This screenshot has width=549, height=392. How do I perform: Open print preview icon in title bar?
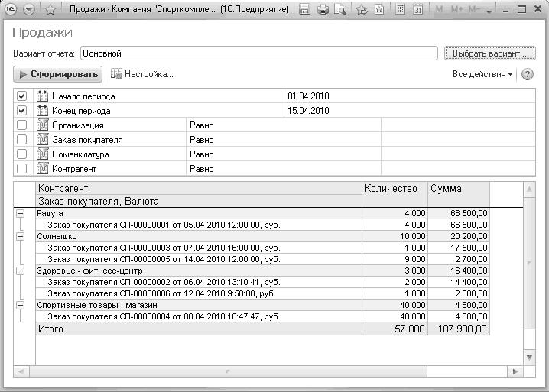click(339, 9)
